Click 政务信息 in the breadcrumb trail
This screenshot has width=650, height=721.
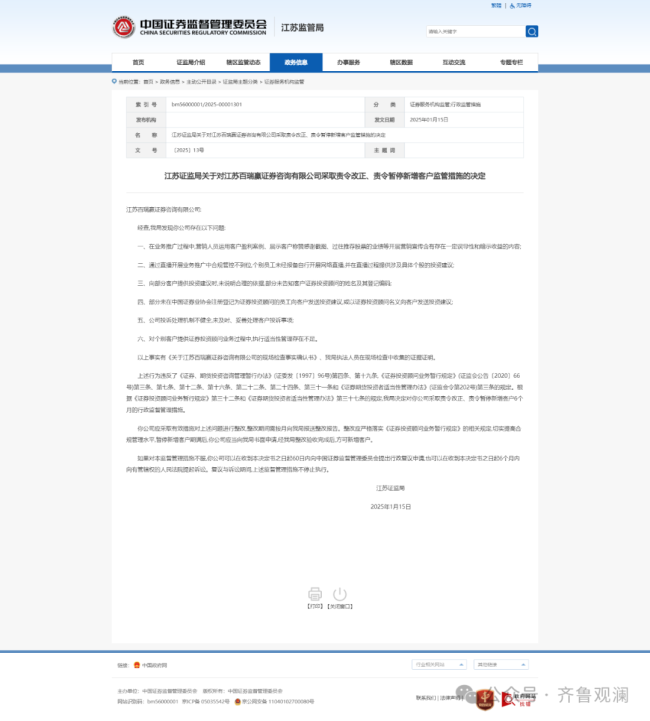pyautogui.click(x=170, y=82)
